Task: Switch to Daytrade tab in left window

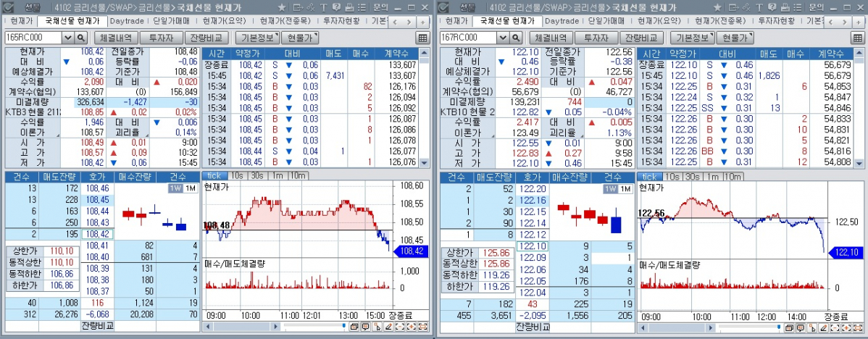Action: (127, 21)
